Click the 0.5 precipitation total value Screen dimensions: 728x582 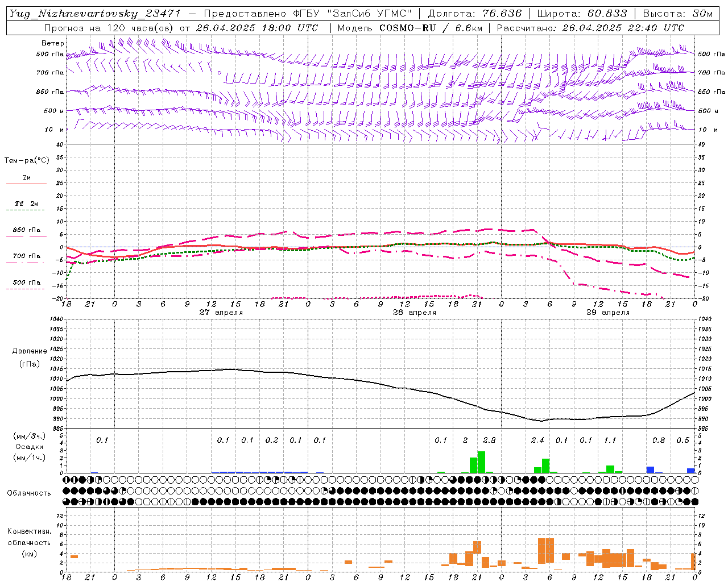[x=682, y=440]
